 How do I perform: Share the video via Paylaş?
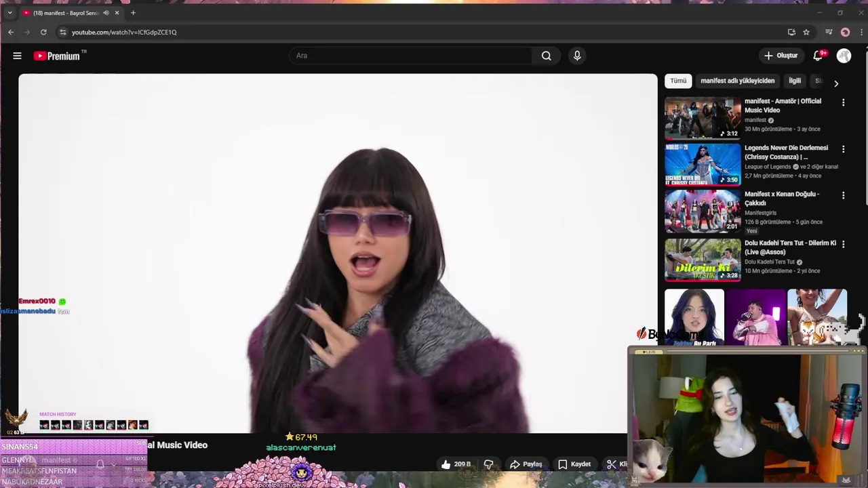(x=526, y=464)
